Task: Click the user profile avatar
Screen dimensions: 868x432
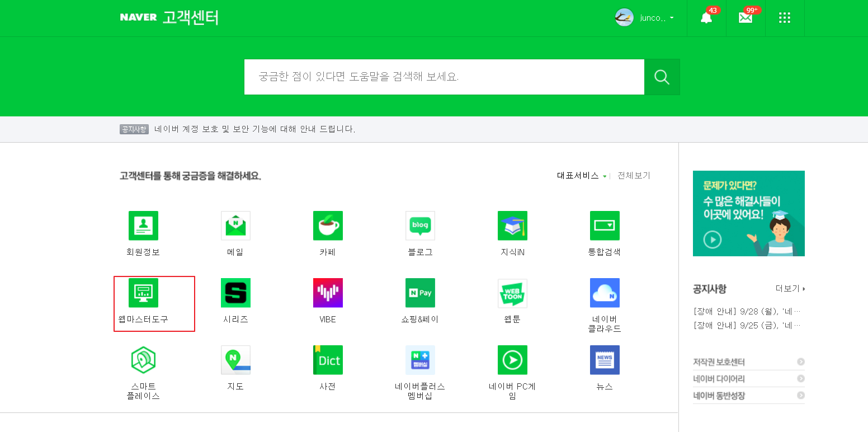Action: coord(624,18)
